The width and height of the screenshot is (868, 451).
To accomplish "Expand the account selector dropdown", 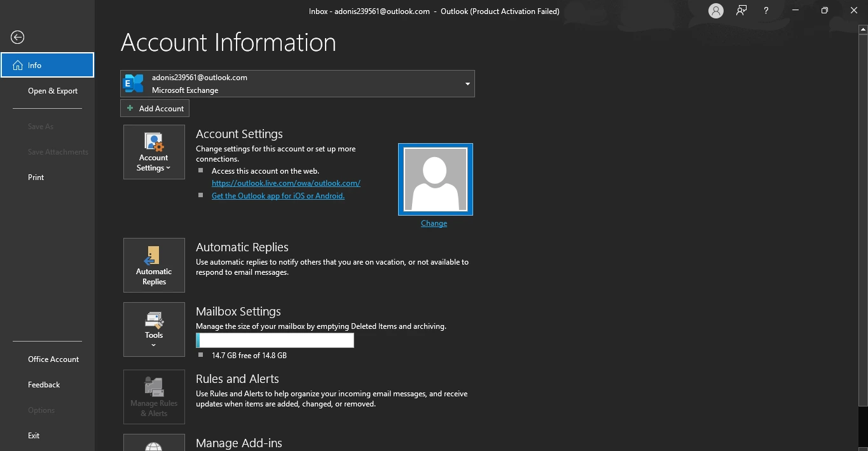I will pos(467,84).
